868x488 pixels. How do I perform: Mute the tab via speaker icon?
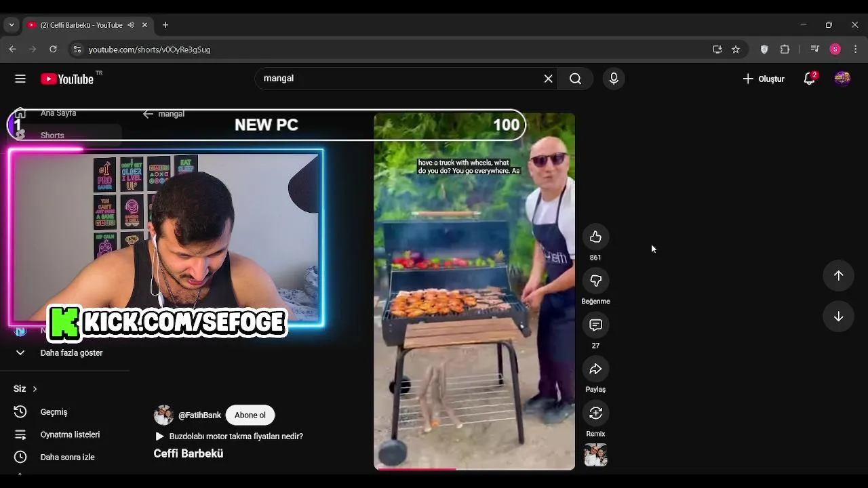[131, 25]
